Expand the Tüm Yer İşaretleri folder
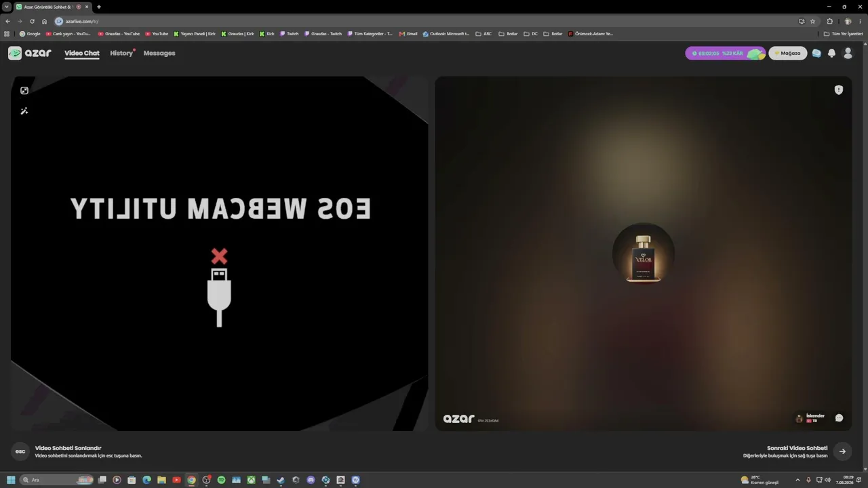This screenshot has width=868, height=488. [x=844, y=34]
